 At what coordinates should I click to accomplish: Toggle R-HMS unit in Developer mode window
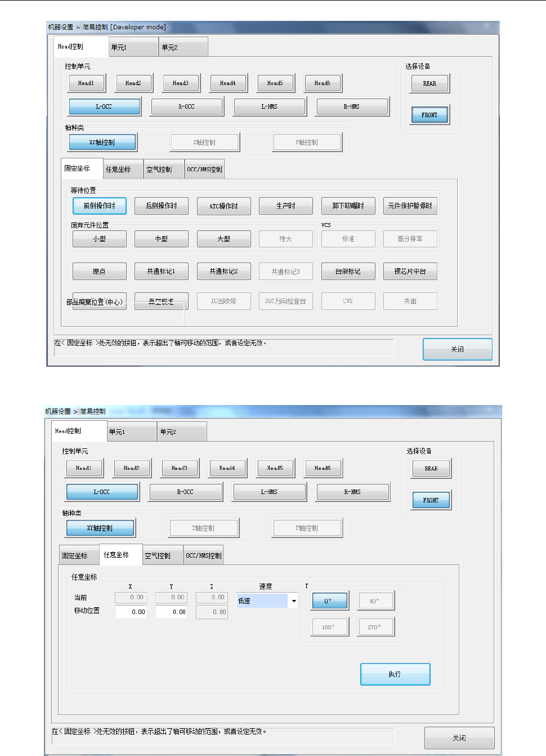tap(352, 106)
